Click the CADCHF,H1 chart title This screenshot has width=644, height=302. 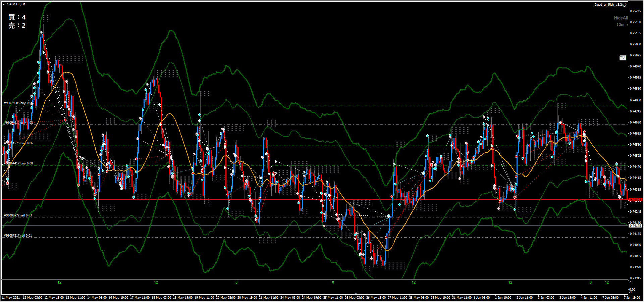pos(16,4)
